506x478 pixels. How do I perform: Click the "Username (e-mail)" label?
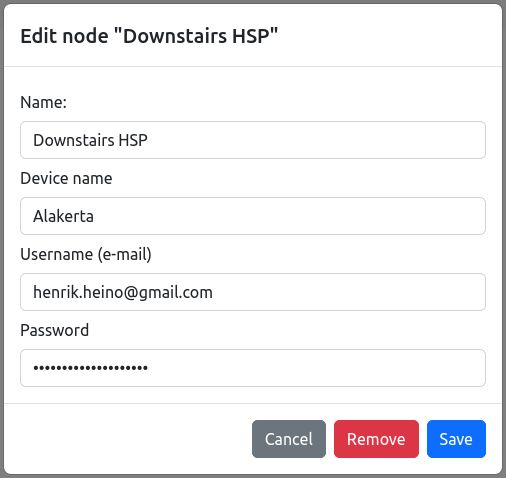[86, 254]
